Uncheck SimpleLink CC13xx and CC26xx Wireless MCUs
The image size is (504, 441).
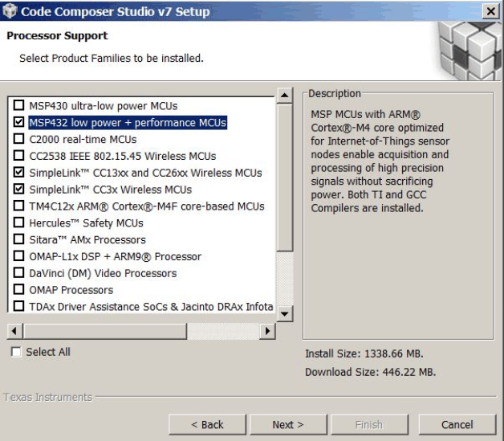point(18,172)
